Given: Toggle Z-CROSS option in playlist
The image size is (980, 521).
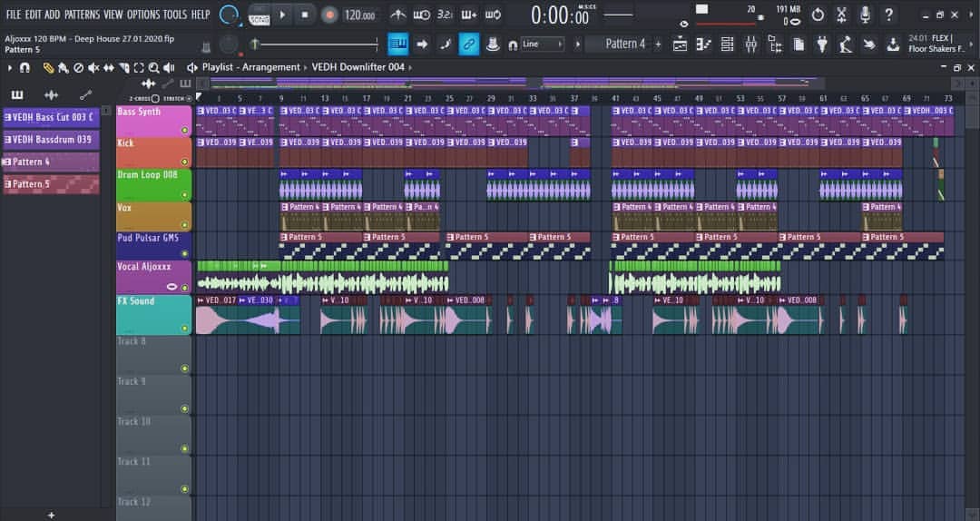Looking at the screenshot, I should click(156, 99).
